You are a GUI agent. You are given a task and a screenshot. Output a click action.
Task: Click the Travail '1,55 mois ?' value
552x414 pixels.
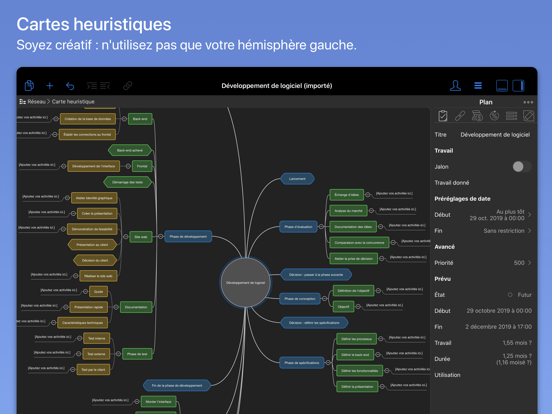coord(517,343)
